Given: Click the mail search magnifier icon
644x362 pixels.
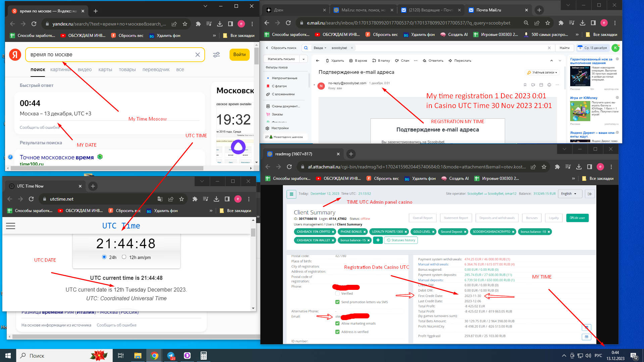Looking at the screenshot, I should 306,48.
